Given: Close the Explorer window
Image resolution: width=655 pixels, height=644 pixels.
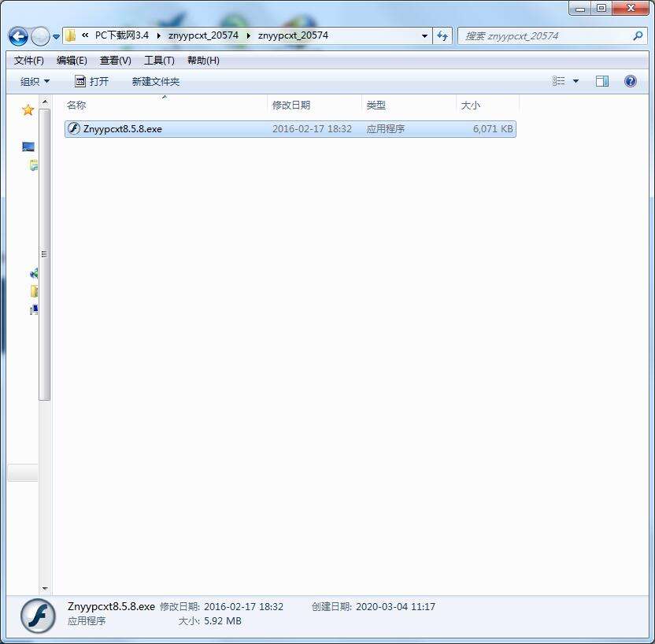Looking at the screenshot, I should (631, 9).
